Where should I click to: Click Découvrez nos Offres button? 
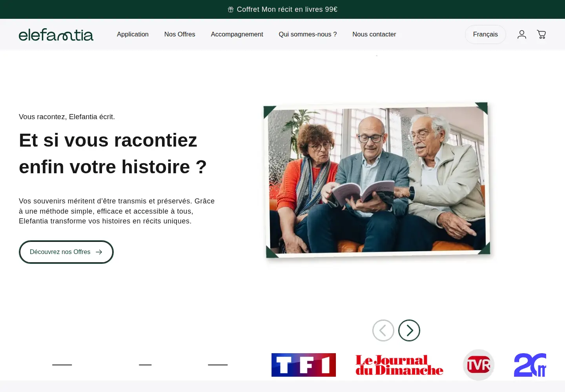[66, 252]
